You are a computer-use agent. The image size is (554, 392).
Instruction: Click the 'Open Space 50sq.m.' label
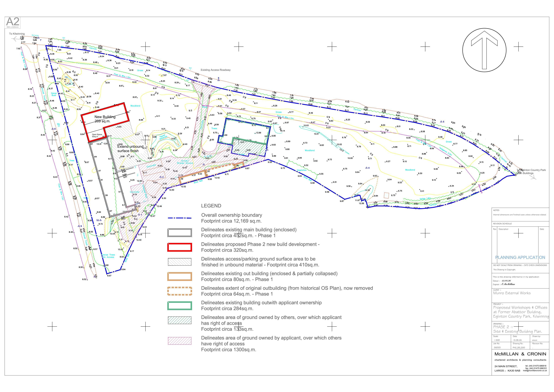(97, 135)
